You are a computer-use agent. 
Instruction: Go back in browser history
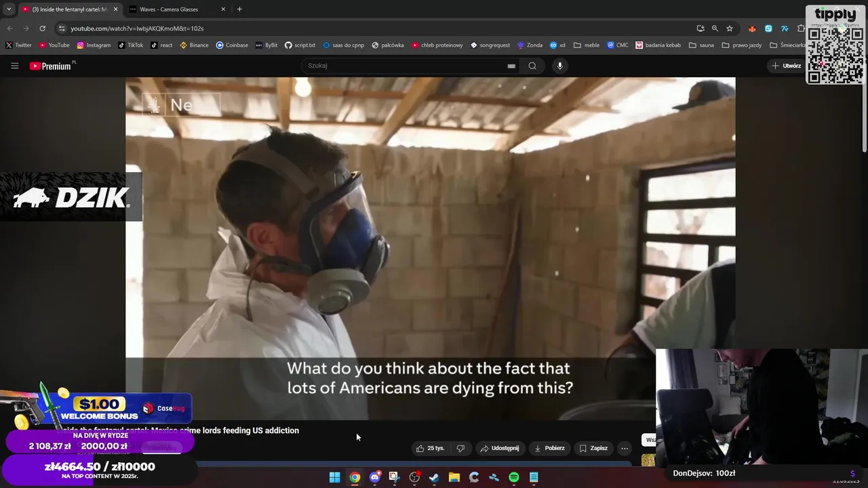click(x=9, y=28)
